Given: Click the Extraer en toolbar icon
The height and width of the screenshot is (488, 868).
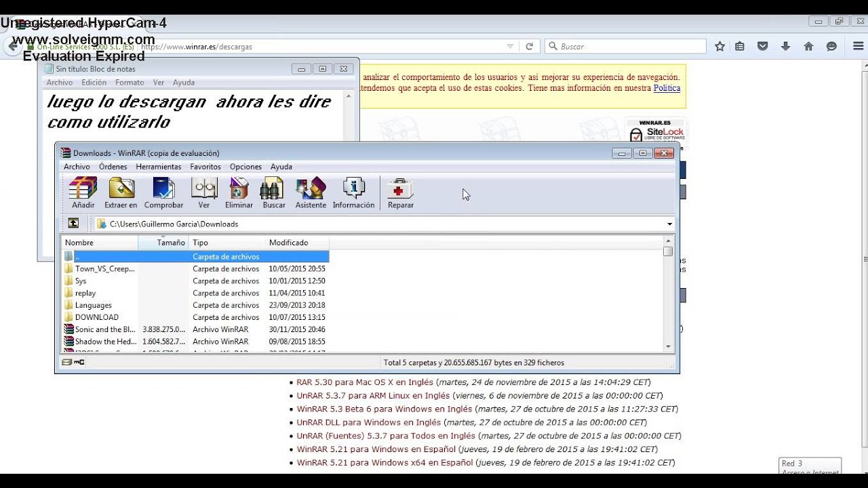Looking at the screenshot, I should [121, 193].
